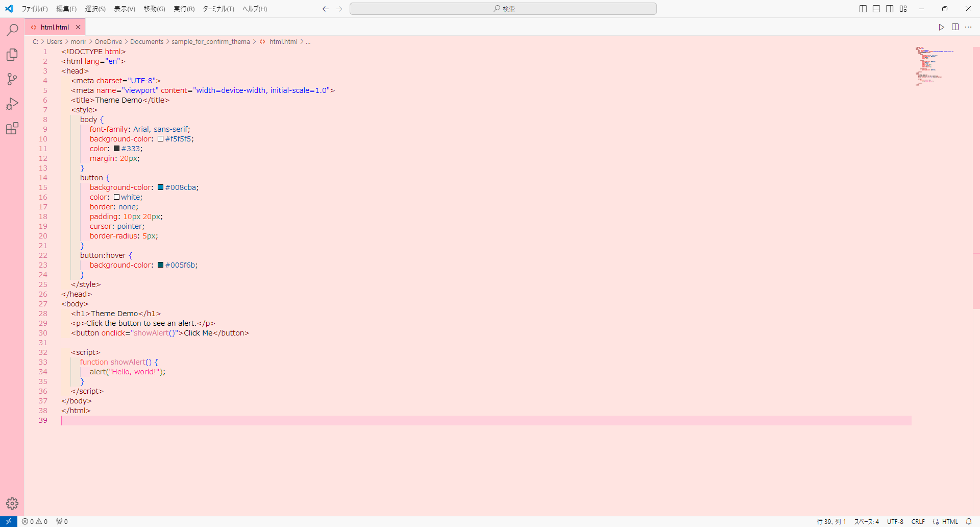980x527 pixels.
Task: Open the Manage gear menu
Action: pos(12,504)
